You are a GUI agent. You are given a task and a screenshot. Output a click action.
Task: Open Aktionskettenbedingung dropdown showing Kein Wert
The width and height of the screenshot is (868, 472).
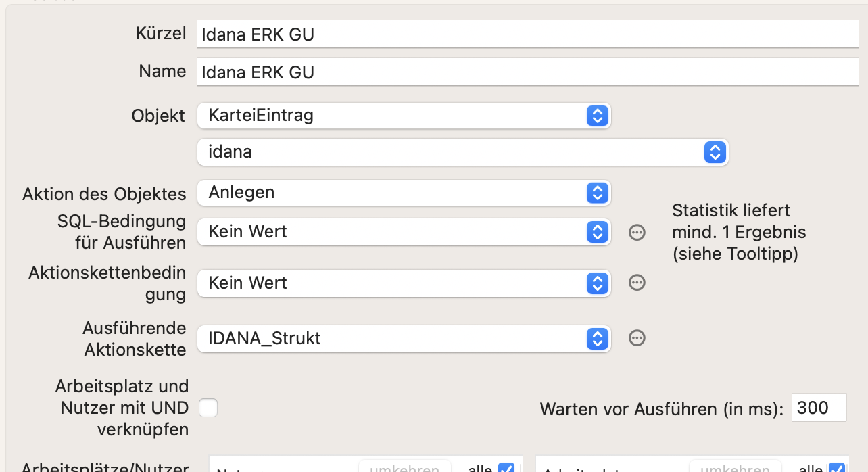click(404, 283)
